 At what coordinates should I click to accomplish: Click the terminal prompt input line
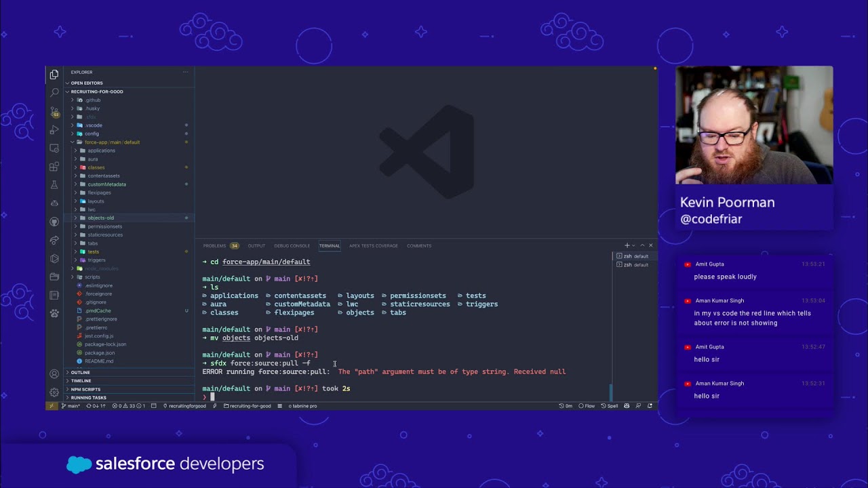407,397
